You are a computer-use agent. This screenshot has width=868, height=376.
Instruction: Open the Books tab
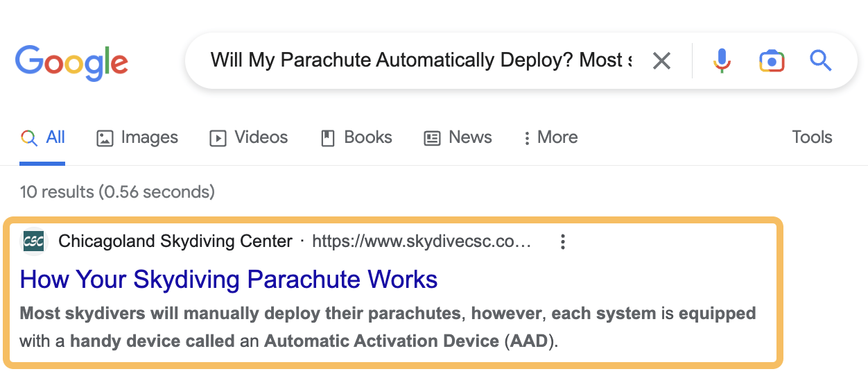[x=356, y=137]
